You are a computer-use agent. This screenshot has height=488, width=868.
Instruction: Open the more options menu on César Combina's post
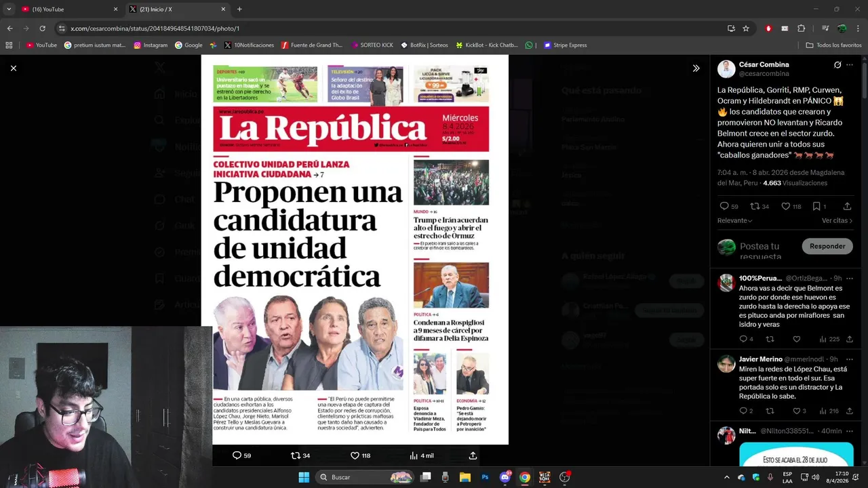pyautogui.click(x=850, y=65)
